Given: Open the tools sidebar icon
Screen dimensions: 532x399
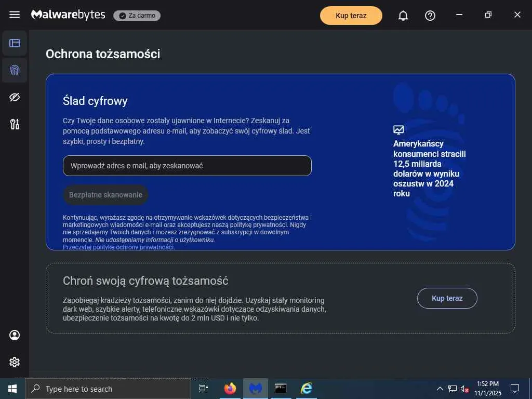Looking at the screenshot, I should 15,124.
